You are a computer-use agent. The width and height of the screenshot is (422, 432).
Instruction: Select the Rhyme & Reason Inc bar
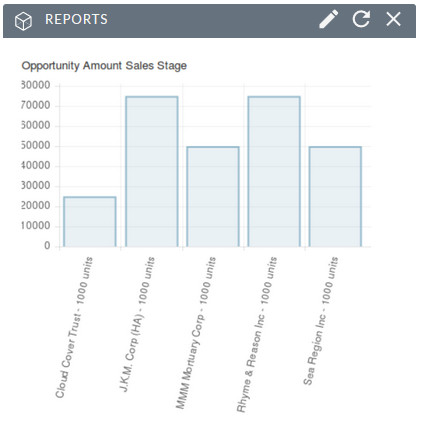[274, 172]
